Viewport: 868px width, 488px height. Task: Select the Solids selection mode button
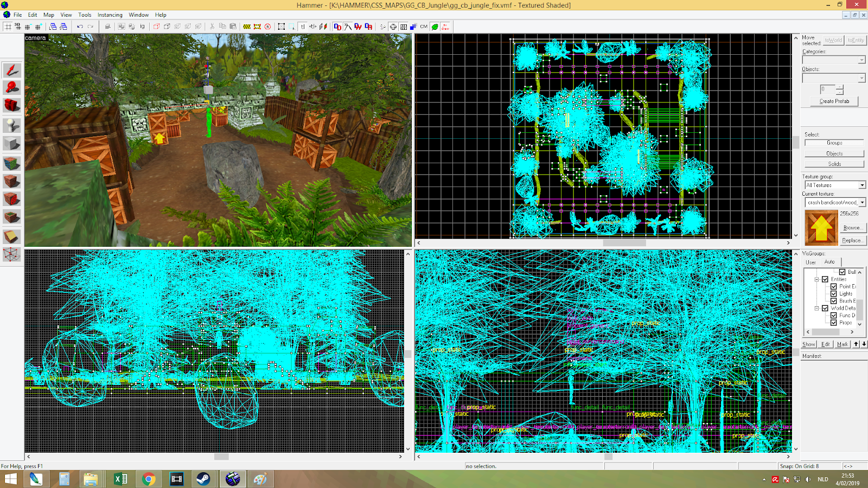coord(834,164)
